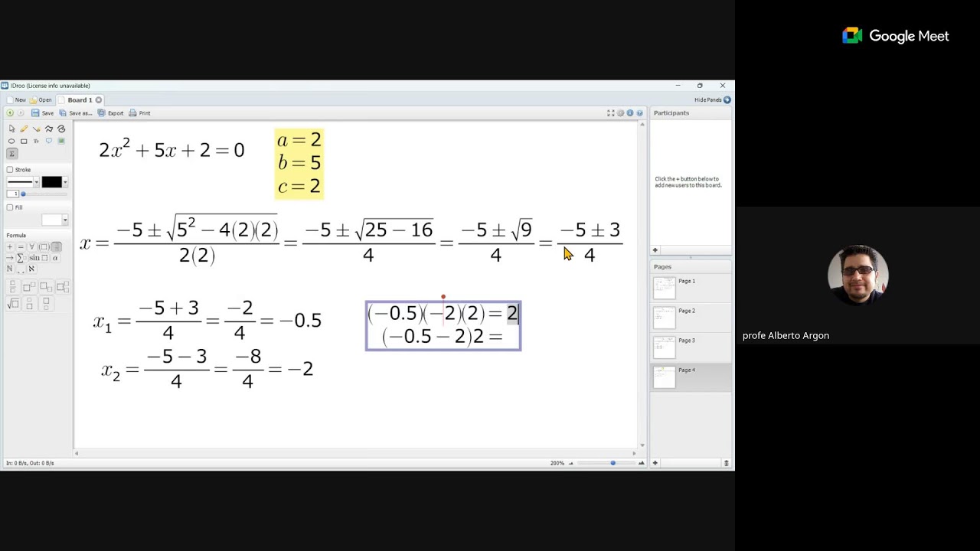The height and width of the screenshot is (551, 980).
Task: Print the board
Action: (x=140, y=113)
